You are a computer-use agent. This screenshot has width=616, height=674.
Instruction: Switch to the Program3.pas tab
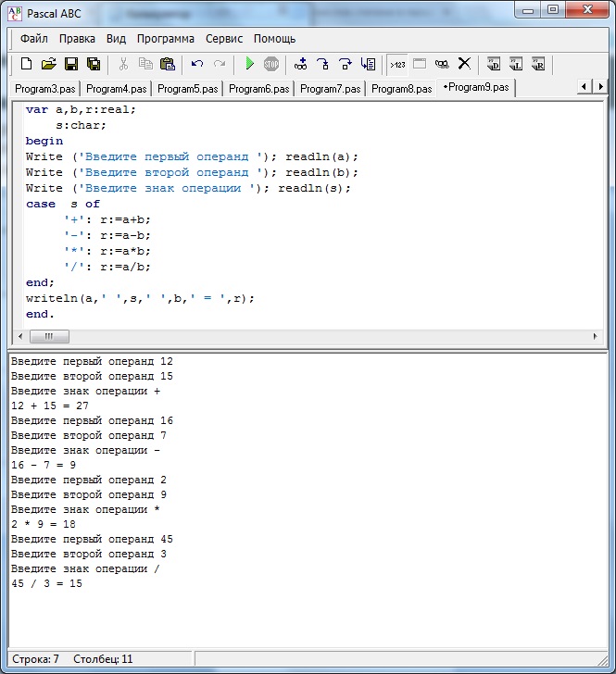click(x=45, y=89)
